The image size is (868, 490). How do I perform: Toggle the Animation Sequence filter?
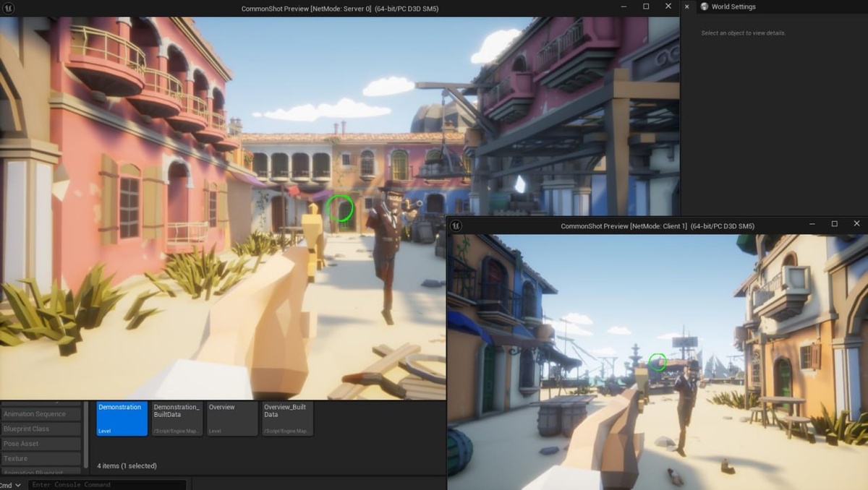click(41, 414)
